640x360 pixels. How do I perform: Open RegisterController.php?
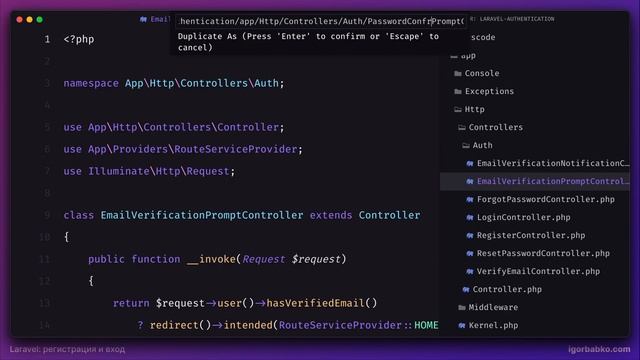click(x=534, y=235)
